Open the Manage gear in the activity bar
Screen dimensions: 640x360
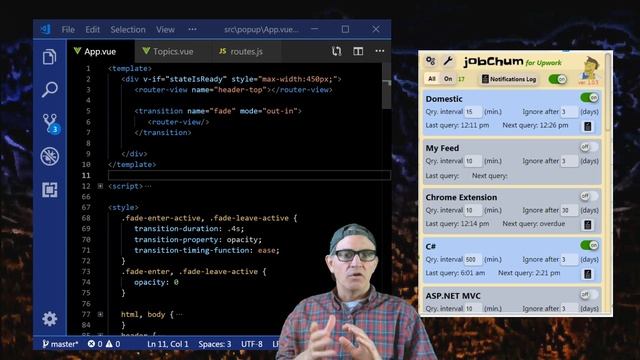click(49, 319)
